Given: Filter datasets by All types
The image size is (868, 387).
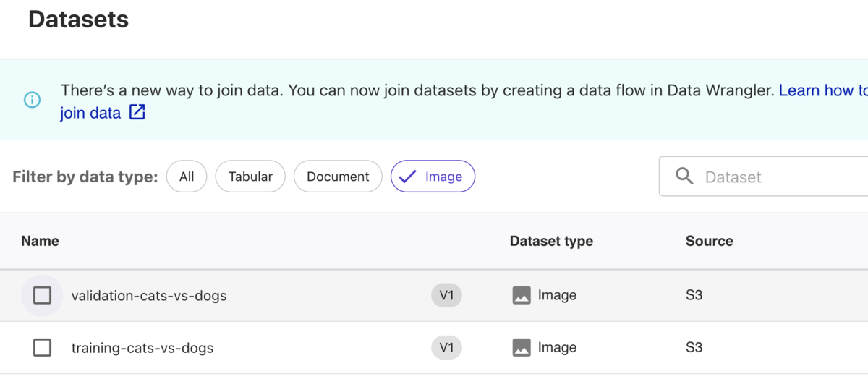Looking at the screenshot, I should (187, 177).
